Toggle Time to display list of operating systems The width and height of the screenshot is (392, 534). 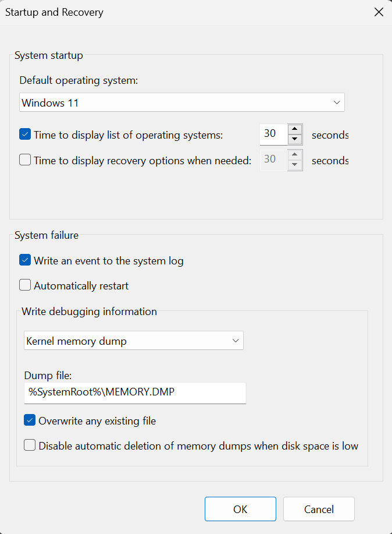tap(25, 135)
